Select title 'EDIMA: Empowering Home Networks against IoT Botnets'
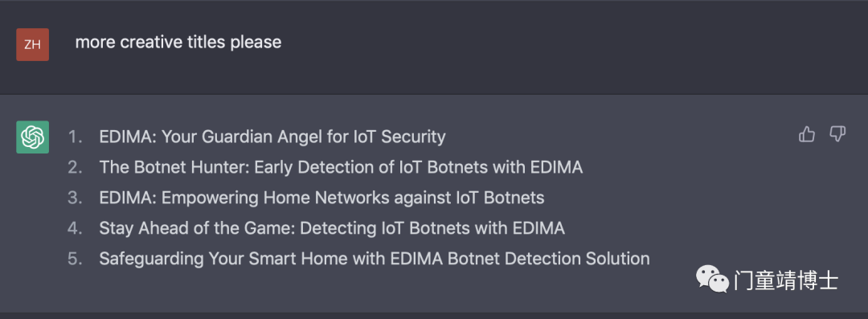Viewport: 868px width, 319px height. tap(321, 198)
